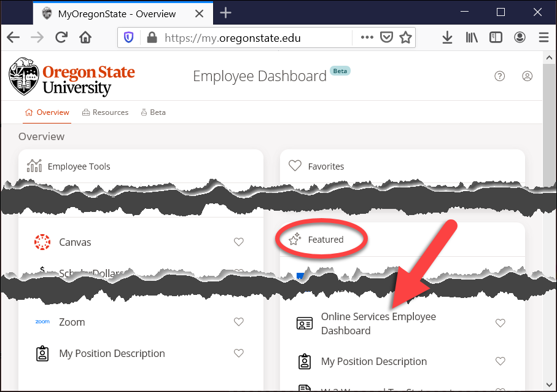Save page to Pocket icon

[386, 37]
